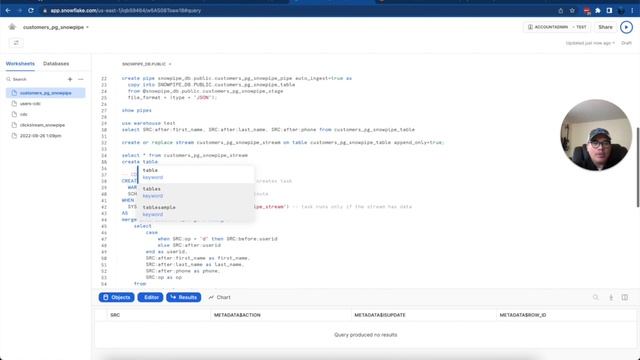Image resolution: width=640 pixels, height=360 pixels.
Task: Click the editor vertical scrollbar
Action: [x=638, y=168]
